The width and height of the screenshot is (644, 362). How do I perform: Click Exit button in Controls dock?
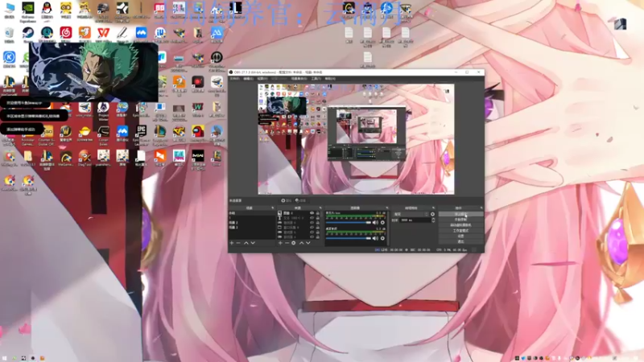(x=460, y=241)
